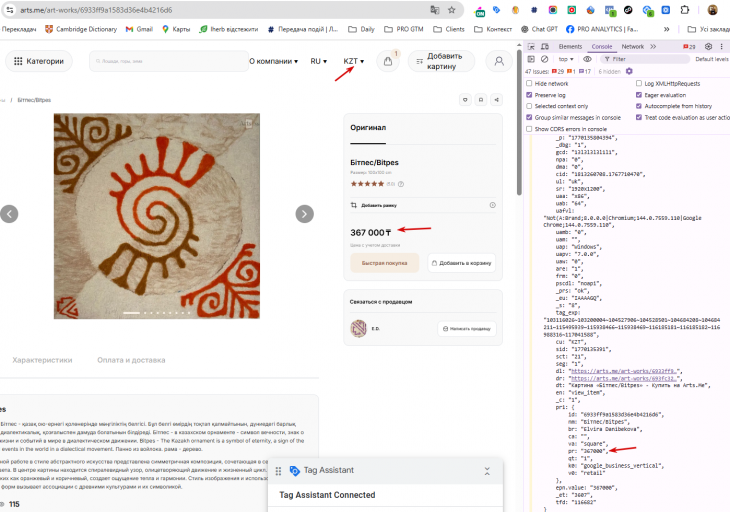Toggle Eager evaluation checkbox

click(x=639, y=95)
